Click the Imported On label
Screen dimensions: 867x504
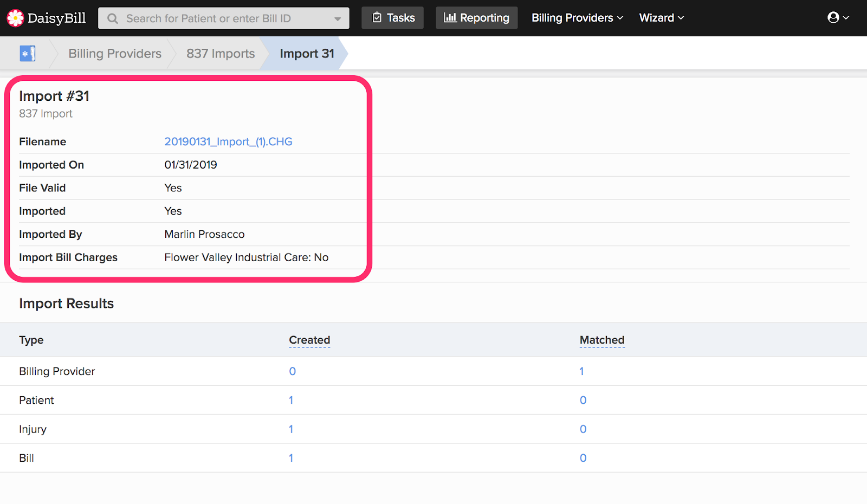51,165
